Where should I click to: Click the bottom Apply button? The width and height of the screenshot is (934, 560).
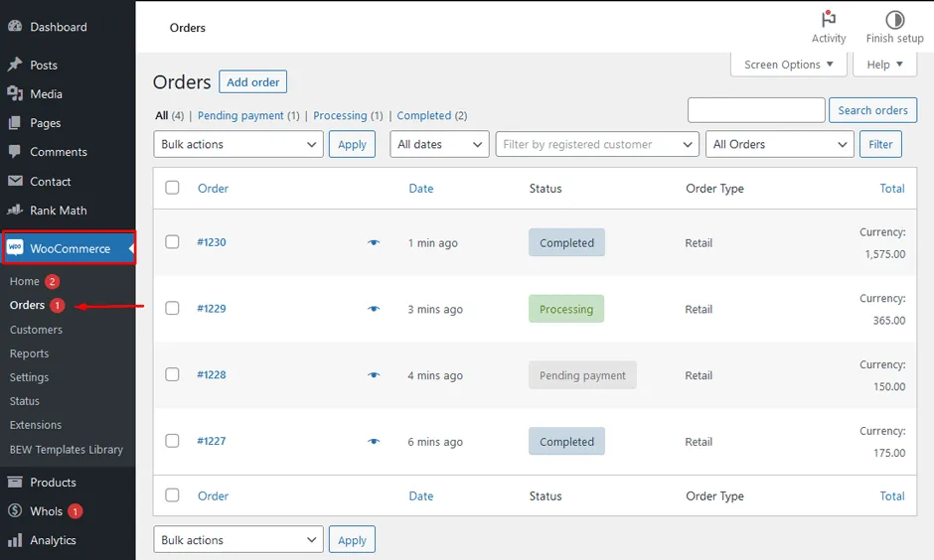pyautogui.click(x=352, y=540)
